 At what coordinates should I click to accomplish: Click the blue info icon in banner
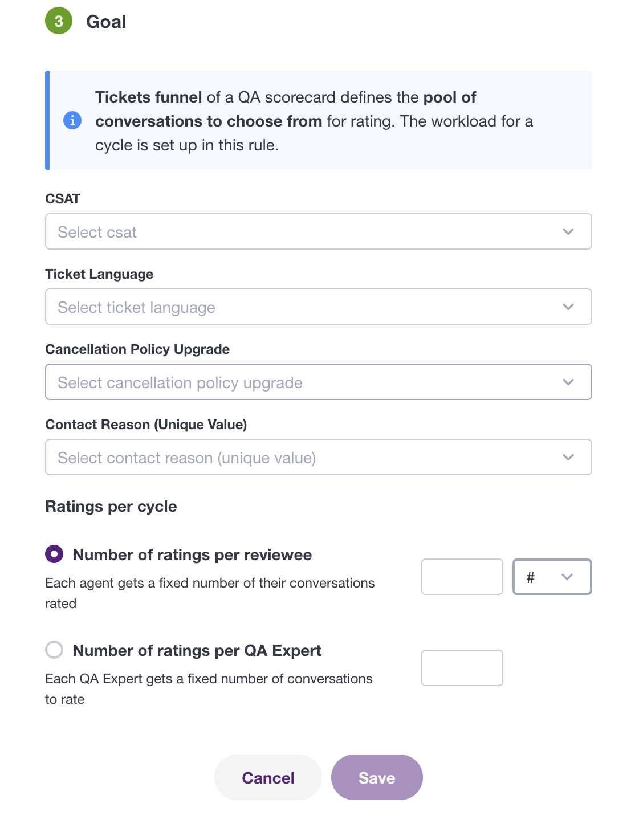pyautogui.click(x=72, y=120)
